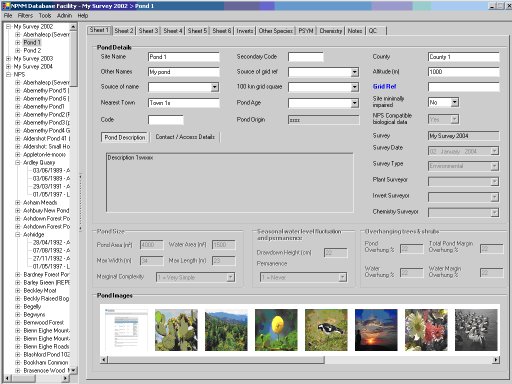Expand the Pond 2 tree node
Screen dimensions: 512x384
(x=18, y=50)
